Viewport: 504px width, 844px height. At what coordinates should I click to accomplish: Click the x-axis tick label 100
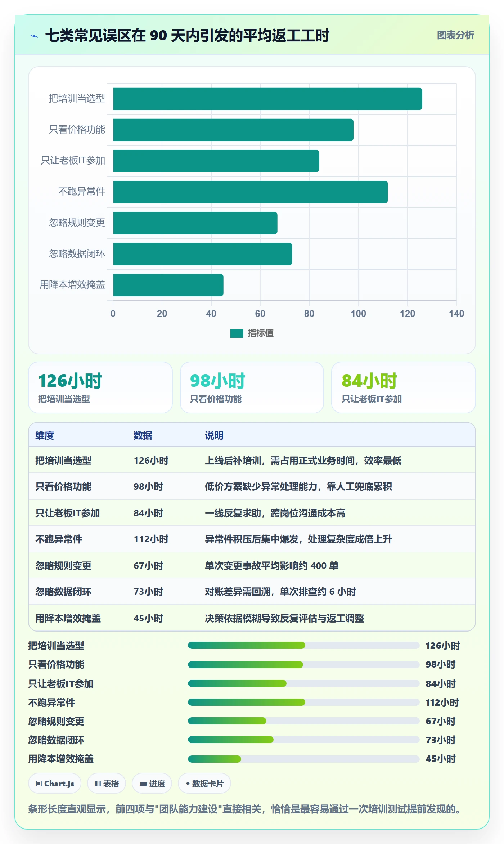pyautogui.click(x=358, y=314)
